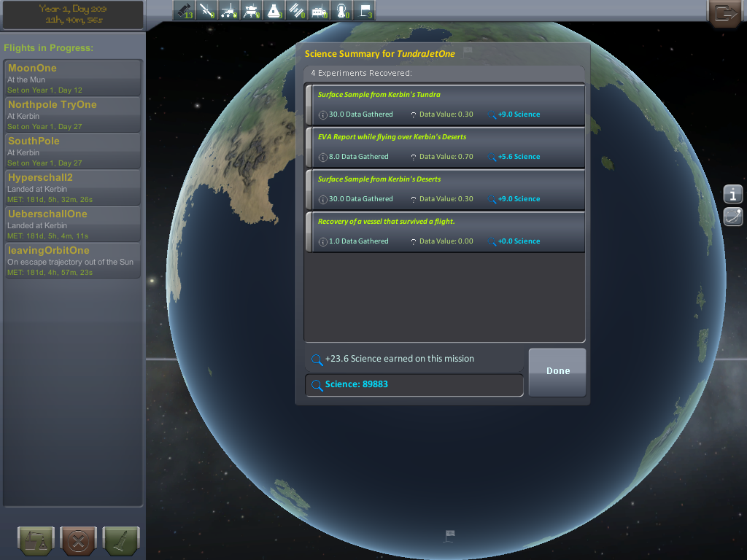The height and width of the screenshot is (560, 747).
Task: Select the UeberschallOne flight
Action: click(72, 225)
